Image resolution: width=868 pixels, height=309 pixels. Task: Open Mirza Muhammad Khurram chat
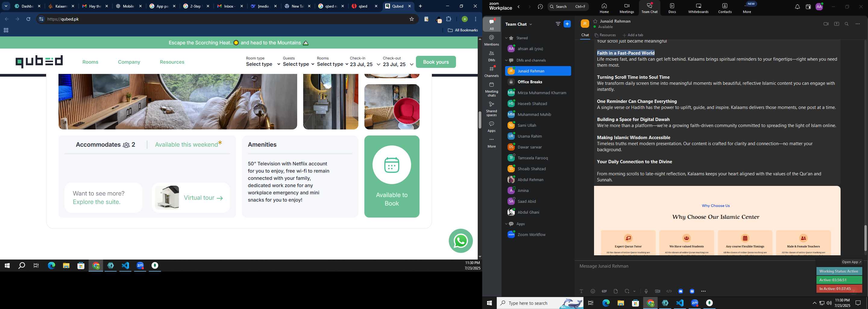point(538,93)
